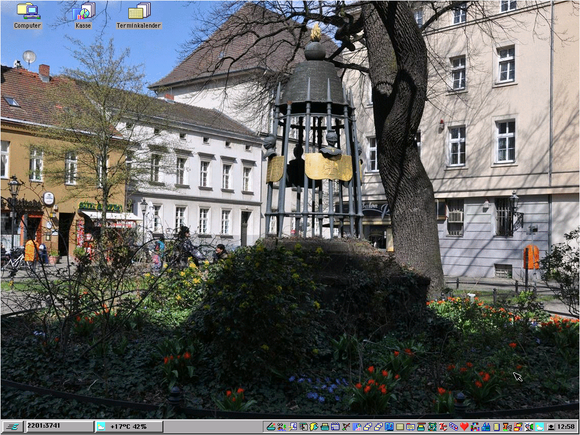The width and height of the screenshot is (580, 435).
Task: Click the weather widget showing +17°C 42%
Action: 128,426
